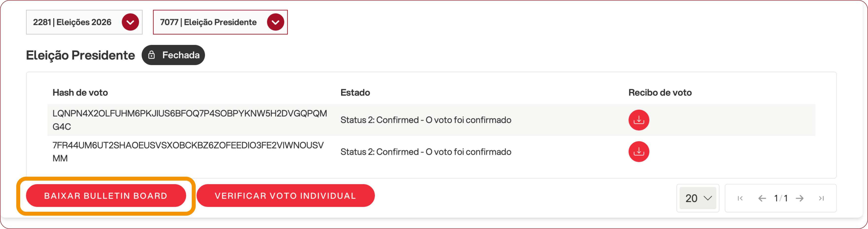Click the Recibo de voto column header

[660, 92]
